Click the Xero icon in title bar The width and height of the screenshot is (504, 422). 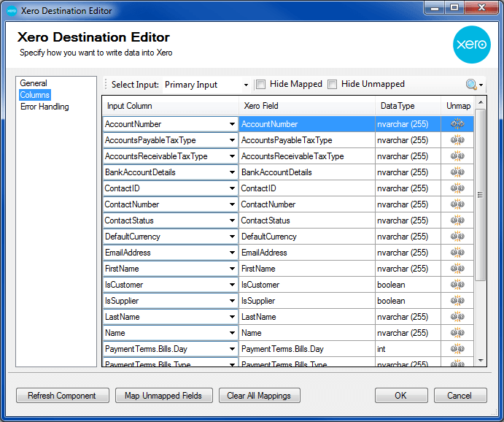coord(12,11)
